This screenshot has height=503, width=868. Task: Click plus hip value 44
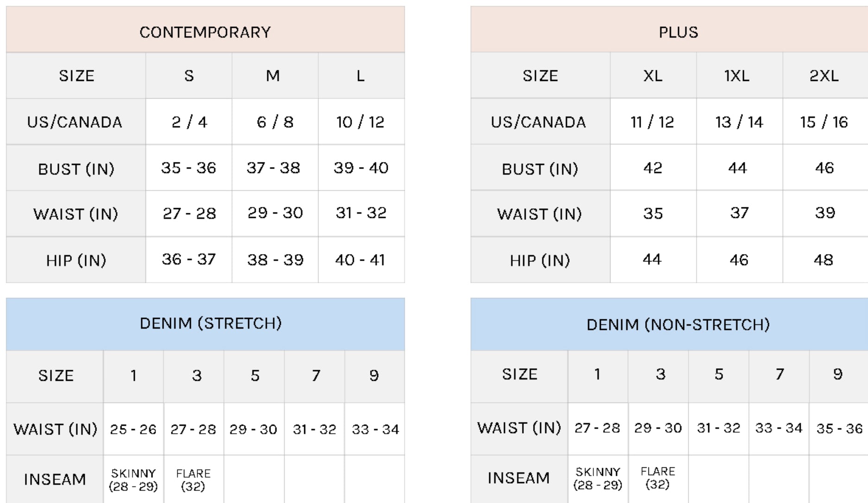[653, 260]
